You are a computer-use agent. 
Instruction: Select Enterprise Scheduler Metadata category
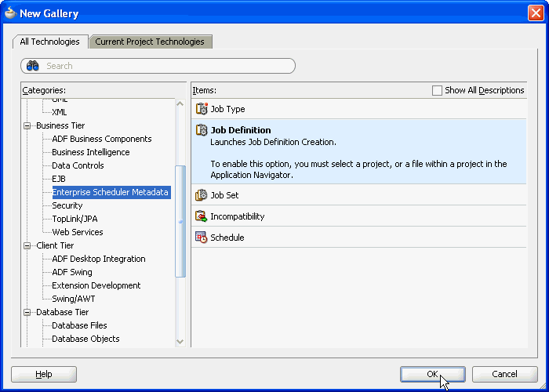111,192
